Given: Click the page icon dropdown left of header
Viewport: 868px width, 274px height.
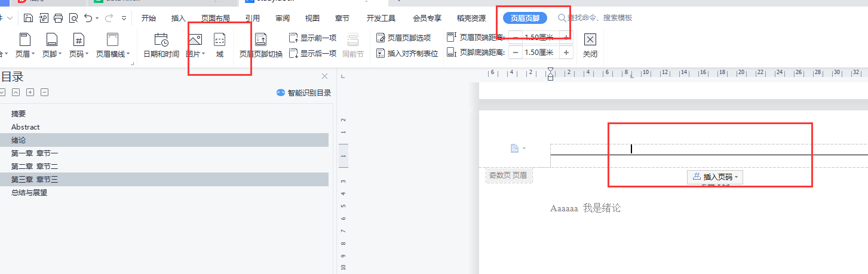Looking at the screenshot, I should [x=518, y=148].
